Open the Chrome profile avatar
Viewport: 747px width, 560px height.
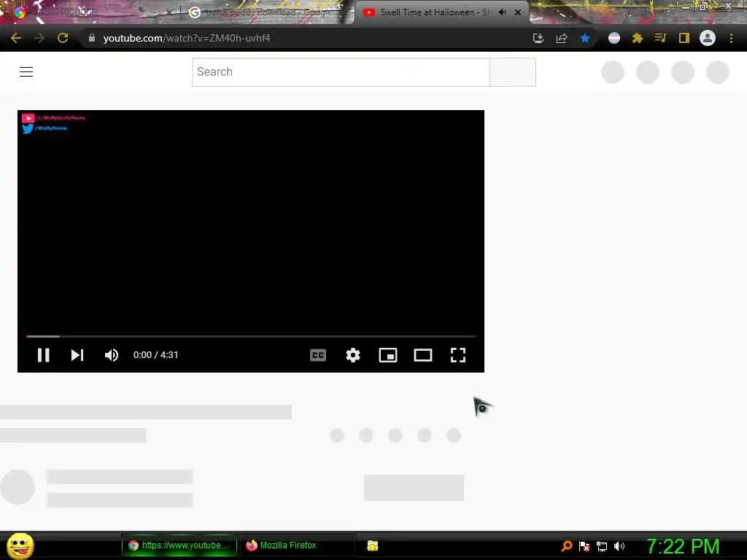pyautogui.click(x=708, y=38)
